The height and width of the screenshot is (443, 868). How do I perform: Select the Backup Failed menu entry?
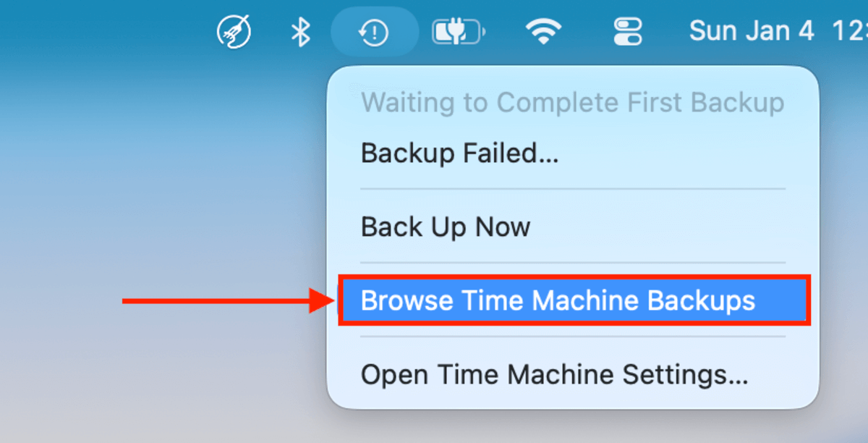tap(460, 153)
